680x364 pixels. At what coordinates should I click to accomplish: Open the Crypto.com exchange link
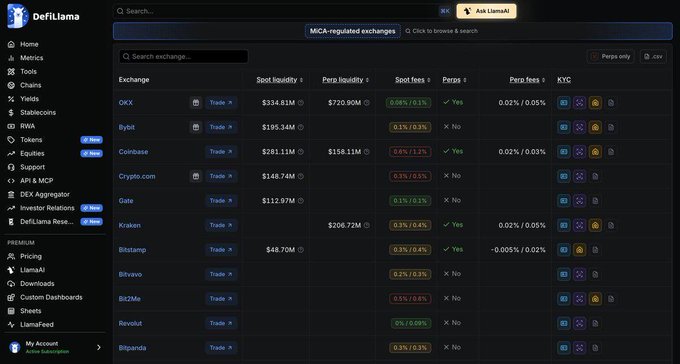[137, 176]
